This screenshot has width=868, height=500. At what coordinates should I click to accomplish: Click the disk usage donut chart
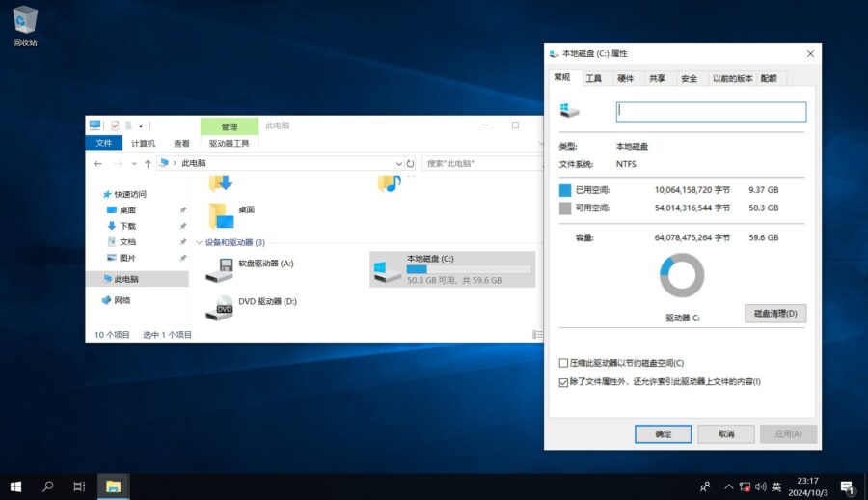point(682,275)
